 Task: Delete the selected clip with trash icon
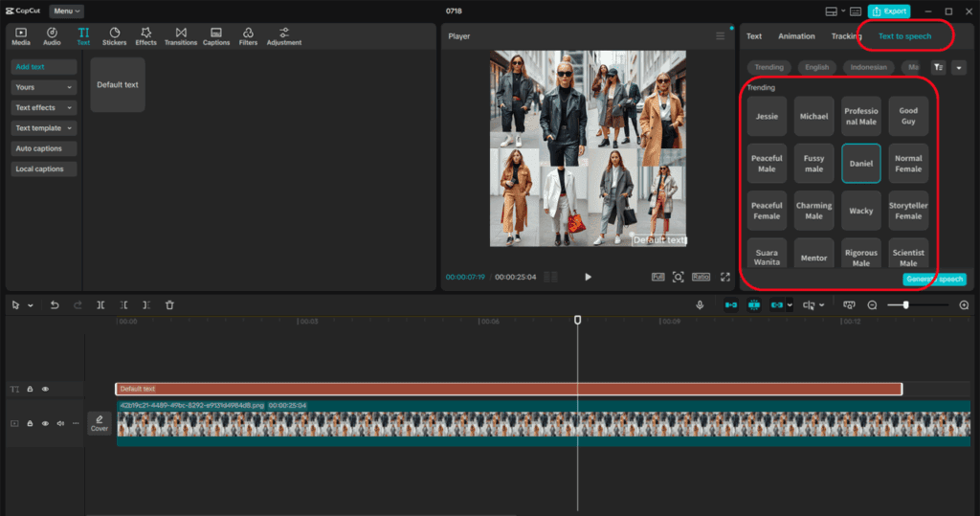(x=169, y=305)
